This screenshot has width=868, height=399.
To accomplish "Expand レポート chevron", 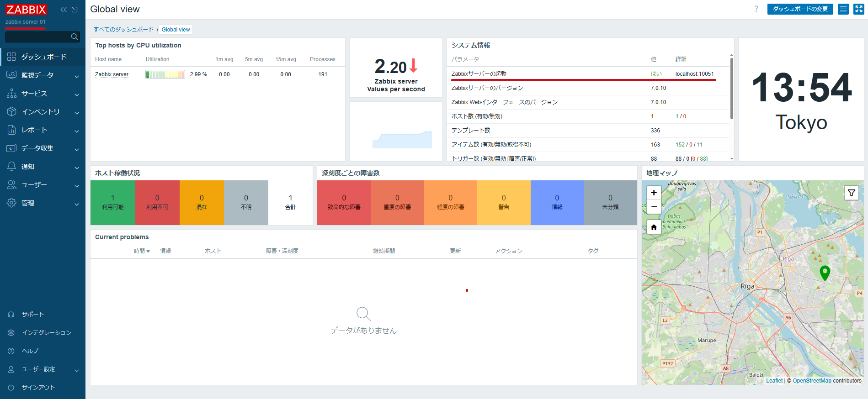I will click(77, 131).
